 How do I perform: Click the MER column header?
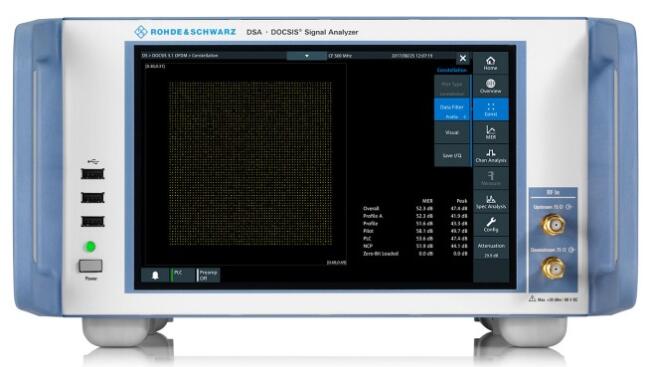(427, 201)
